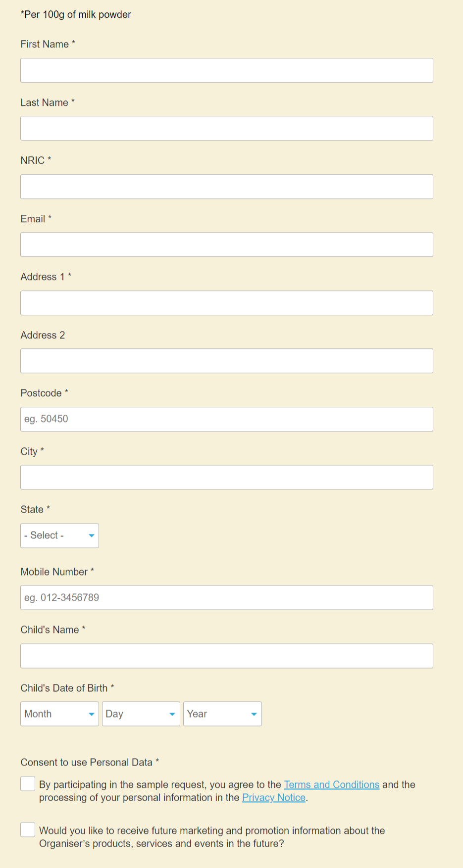Click into the City field
463x868 pixels.
[226, 477]
